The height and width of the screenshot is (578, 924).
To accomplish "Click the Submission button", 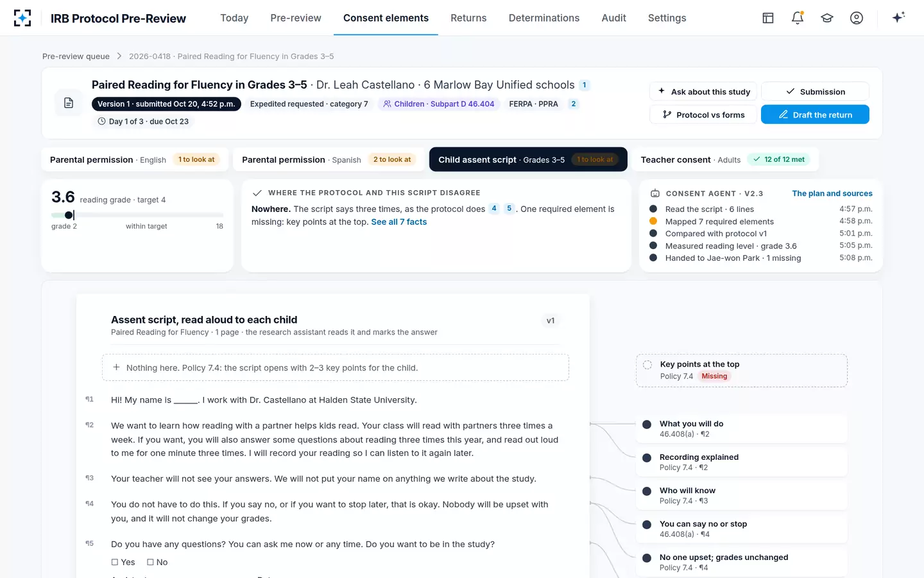I will [x=815, y=91].
